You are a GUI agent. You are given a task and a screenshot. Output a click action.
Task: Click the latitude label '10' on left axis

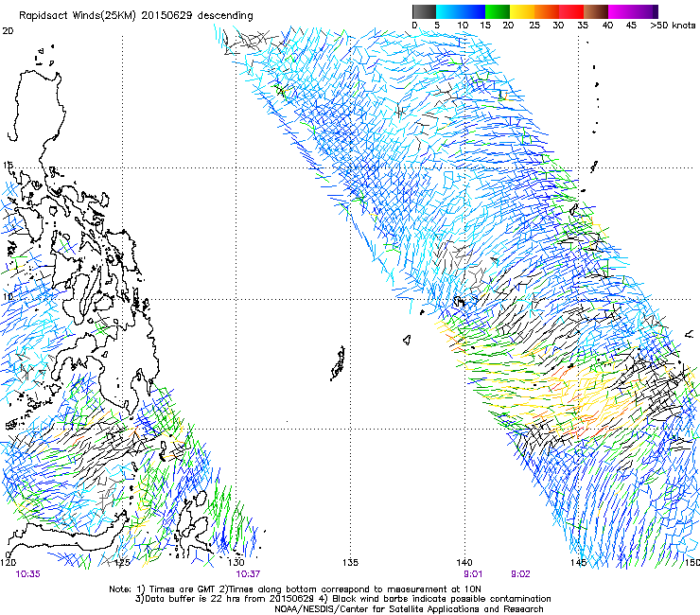8,296
